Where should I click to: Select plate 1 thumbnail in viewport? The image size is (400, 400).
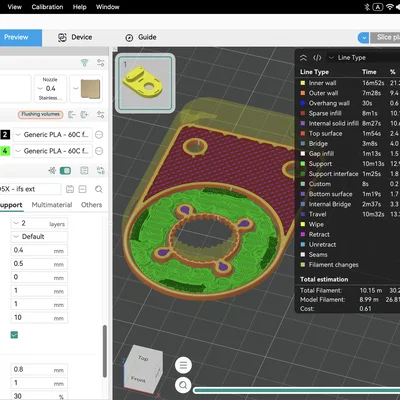(145, 83)
